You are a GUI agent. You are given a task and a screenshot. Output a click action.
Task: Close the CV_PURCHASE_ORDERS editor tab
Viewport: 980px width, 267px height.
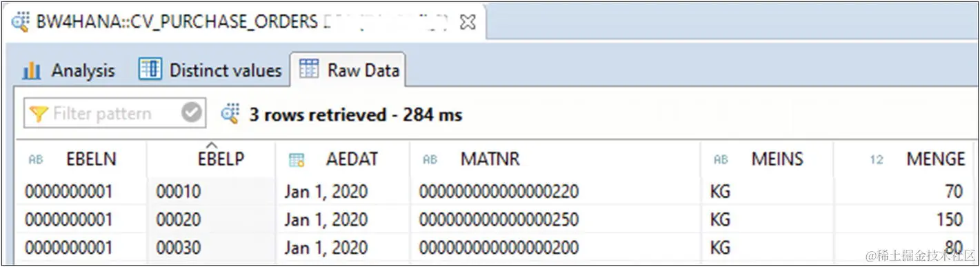[x=468, y=22]
